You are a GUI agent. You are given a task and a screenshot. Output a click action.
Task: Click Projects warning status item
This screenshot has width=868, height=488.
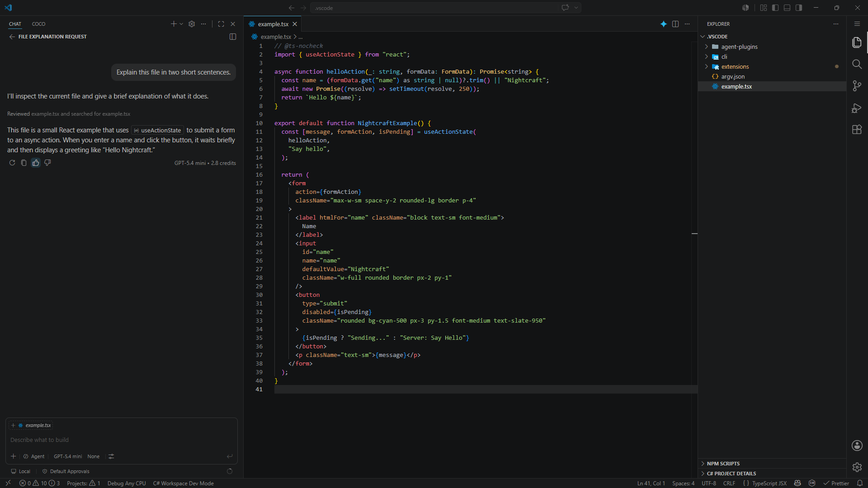coord(84,483)
